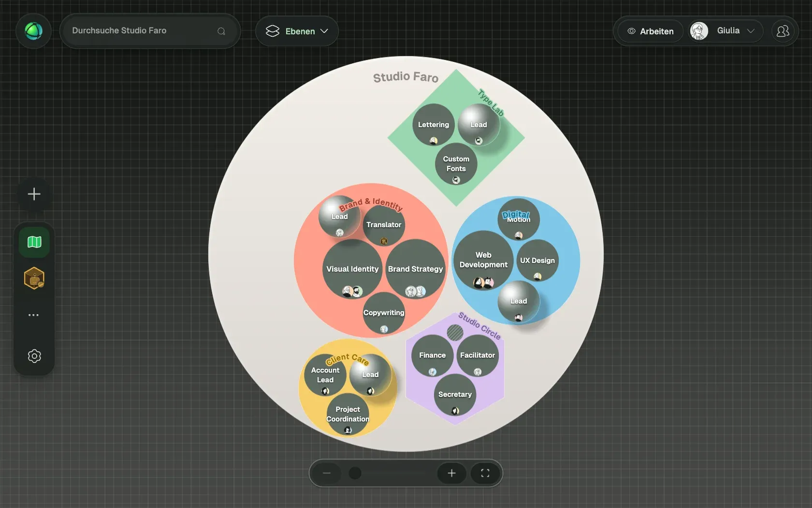The width and height of the screenshot is (812, 508).
Task: Click the striped placeholder circle in Studio Circle
Action: [x=455, y=332]
